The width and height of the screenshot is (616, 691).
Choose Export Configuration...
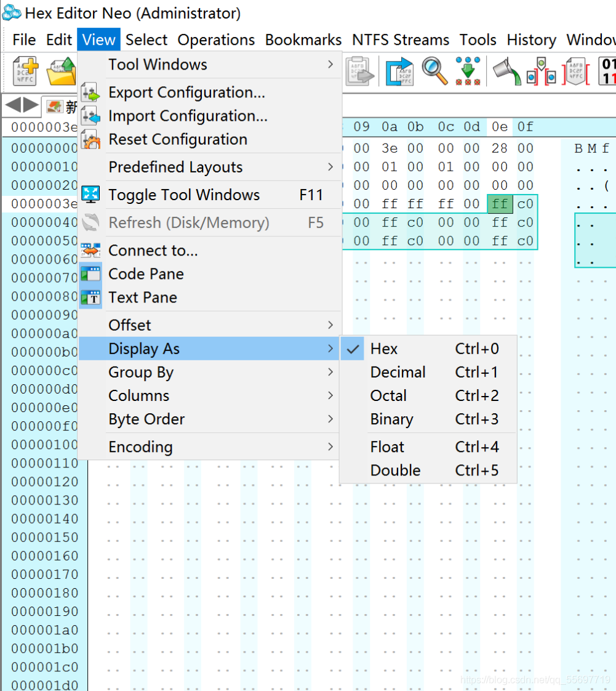tap(210, 92)
